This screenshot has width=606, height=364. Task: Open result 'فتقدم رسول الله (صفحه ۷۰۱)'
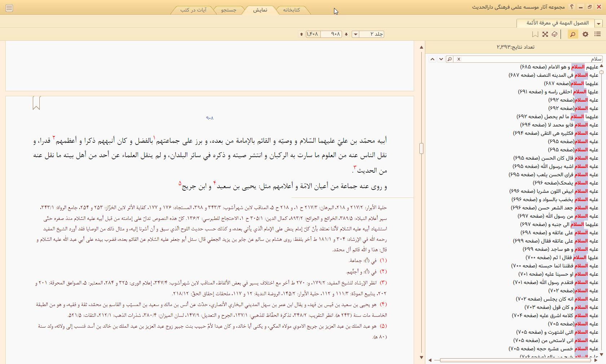(x=556, y=282)
